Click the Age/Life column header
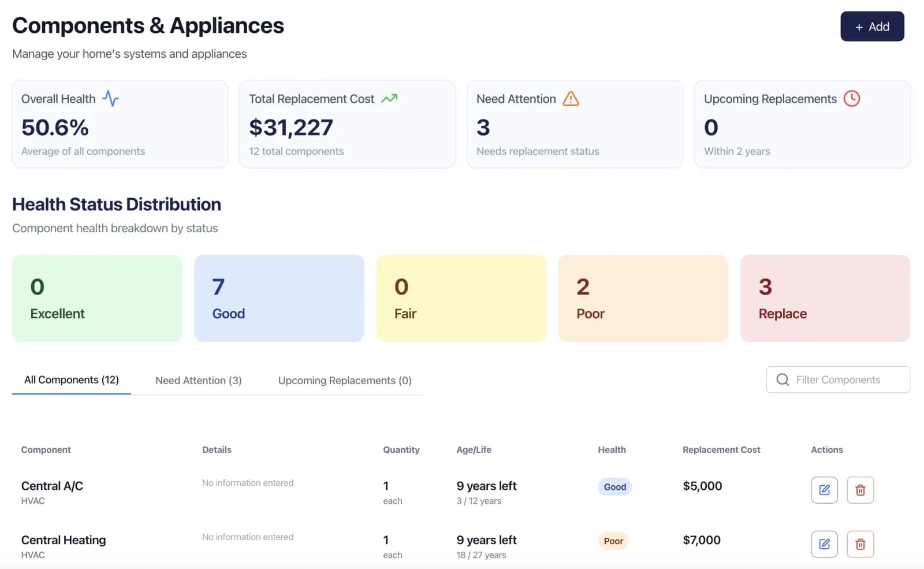 (x=474, y=450)
